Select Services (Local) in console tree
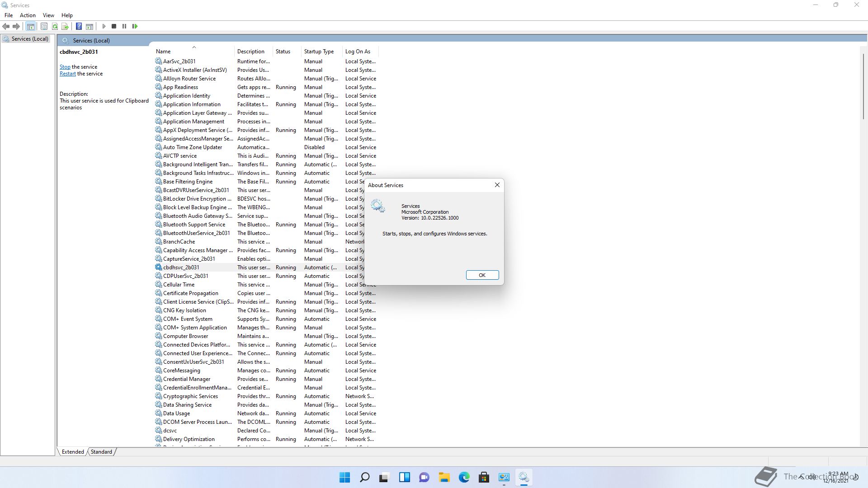This screenshot has width=868, height=488. pyautogui.click(x=30, y=39)
